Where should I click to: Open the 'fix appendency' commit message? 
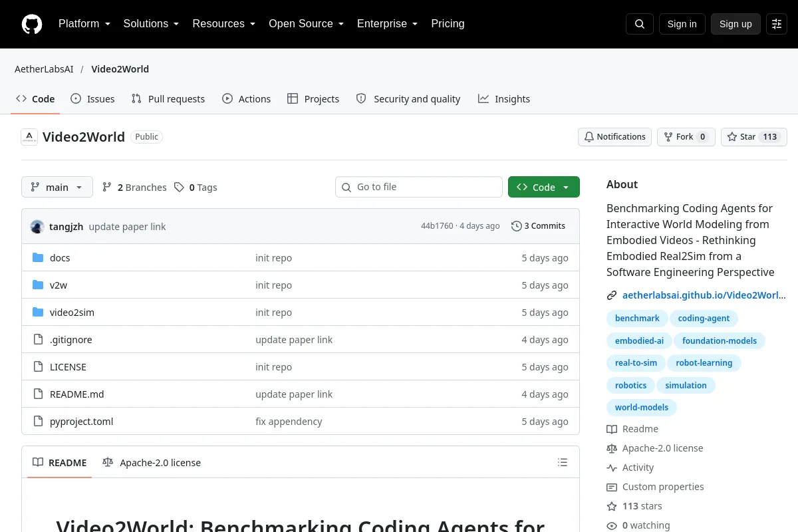point(289,421)
